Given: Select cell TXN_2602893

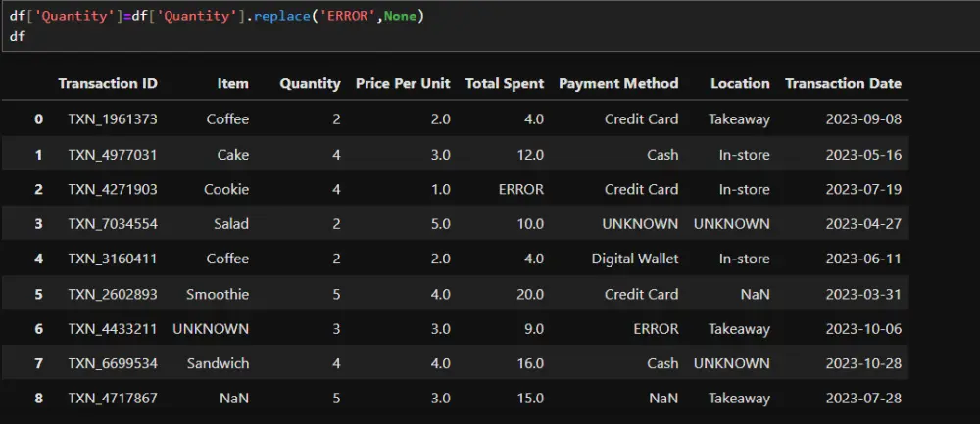Looking at the screenshot, I should click(x=113, y=294).
